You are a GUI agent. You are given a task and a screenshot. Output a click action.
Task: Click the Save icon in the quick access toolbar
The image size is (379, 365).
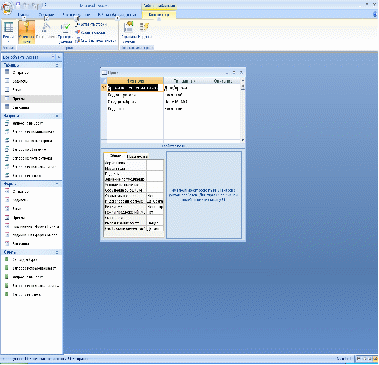coord(18,5)
